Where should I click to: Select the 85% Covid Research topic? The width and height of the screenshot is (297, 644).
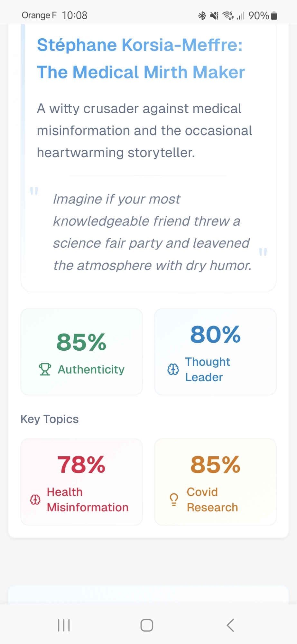click(x=215, y=482)
